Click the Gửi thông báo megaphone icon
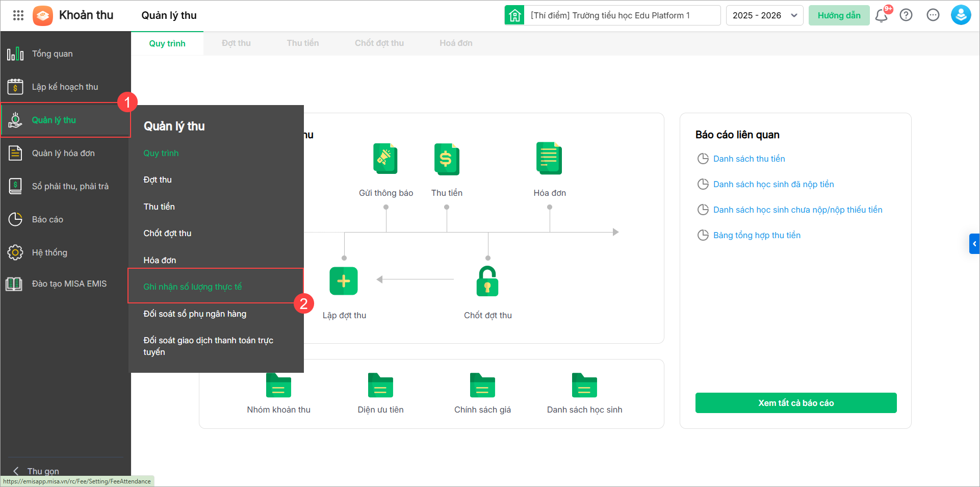This screenshot has height=487, width=980. (x=385, y=159)
